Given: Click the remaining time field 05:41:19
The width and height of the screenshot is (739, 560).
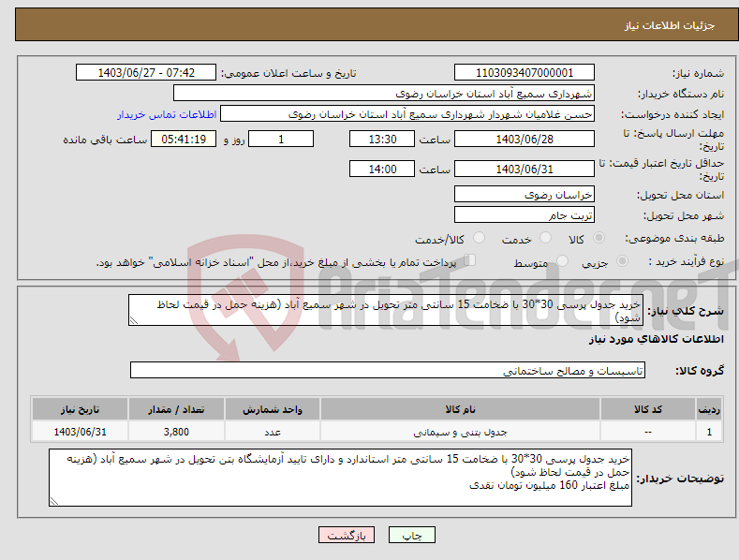Looking at the screenshot, I should point(184,139).
